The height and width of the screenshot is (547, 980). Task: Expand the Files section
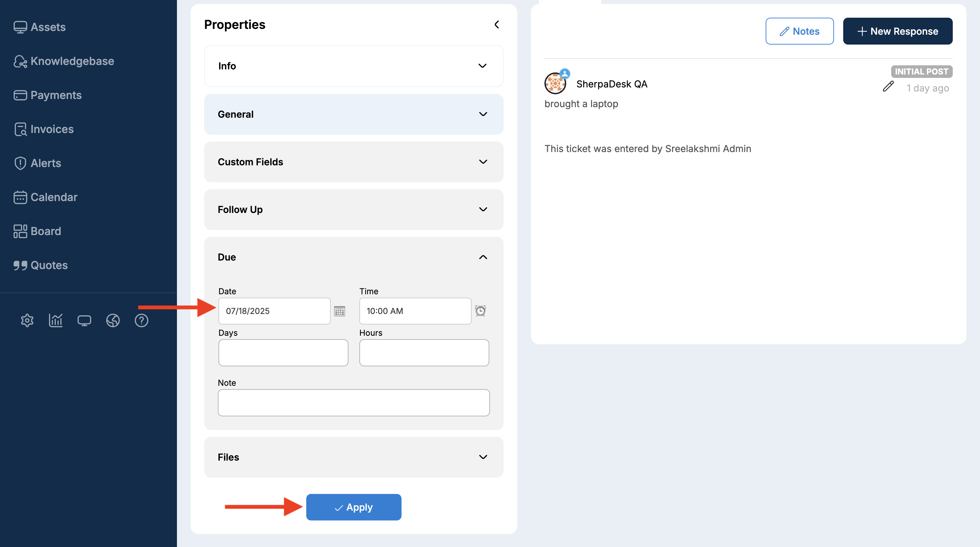354,457
